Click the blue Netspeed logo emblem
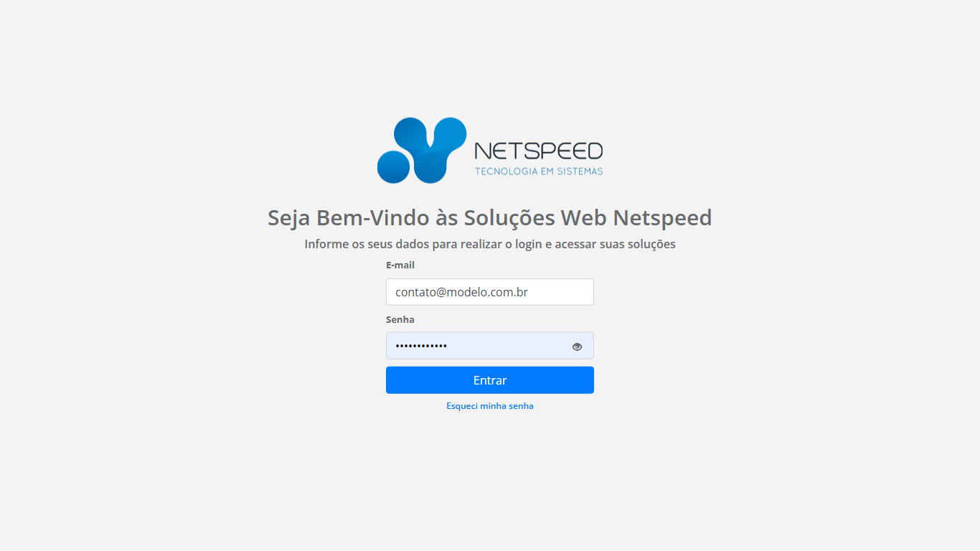 pyautogui.click(x=422, y=150)
